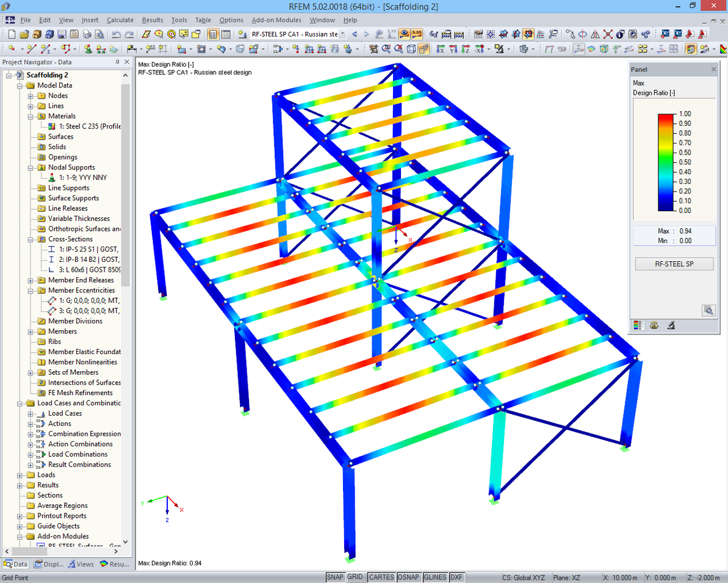The image size is (728, 583).
Task: Activate the Zoom by Window tool
Action: tap(386, 49)
